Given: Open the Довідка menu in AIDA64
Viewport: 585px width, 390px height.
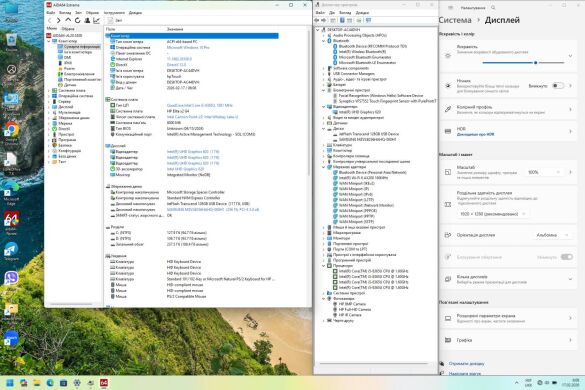Looking at the screenshot, I should [135, 13].
